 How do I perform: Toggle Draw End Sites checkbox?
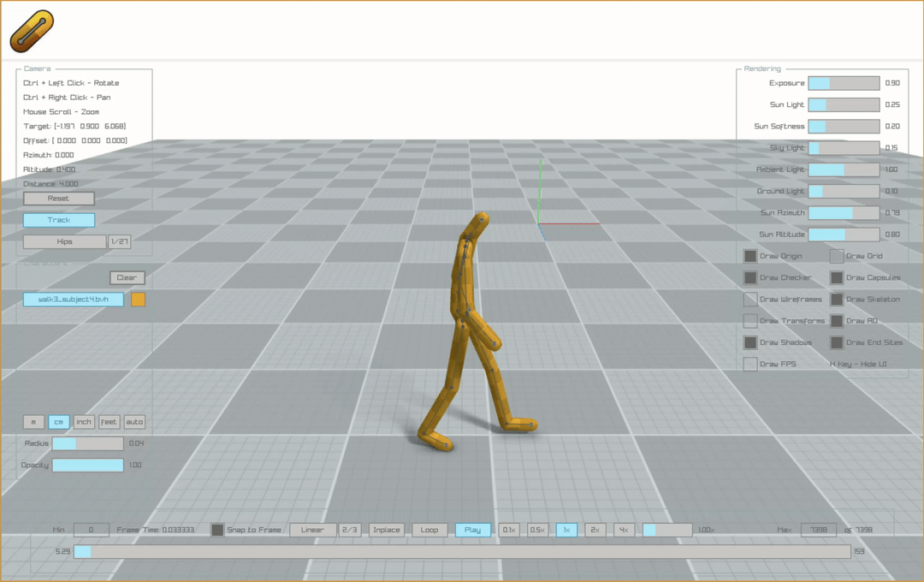pyautogui.click(x=836, y=342)
